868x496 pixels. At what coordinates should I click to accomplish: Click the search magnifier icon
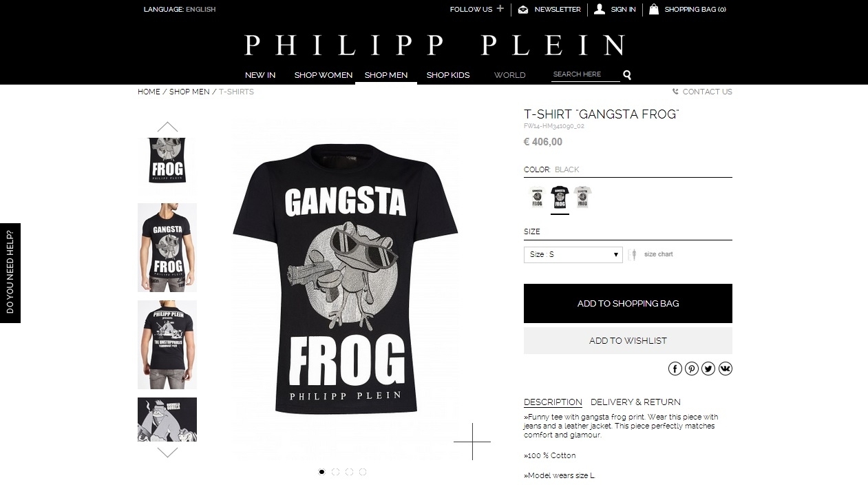[627, 75]
